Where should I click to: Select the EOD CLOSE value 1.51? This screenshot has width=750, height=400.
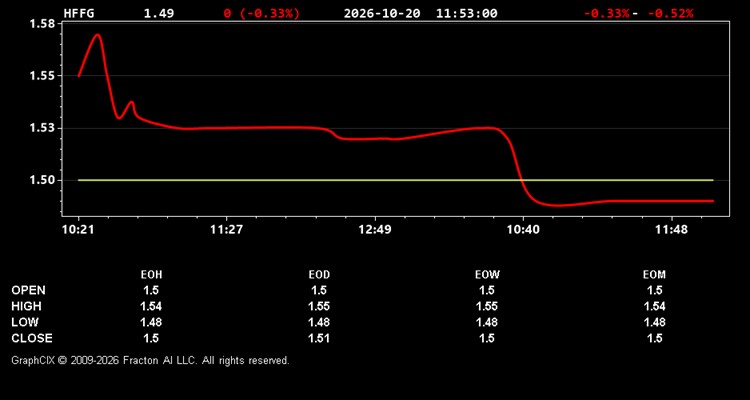point(319,338)
